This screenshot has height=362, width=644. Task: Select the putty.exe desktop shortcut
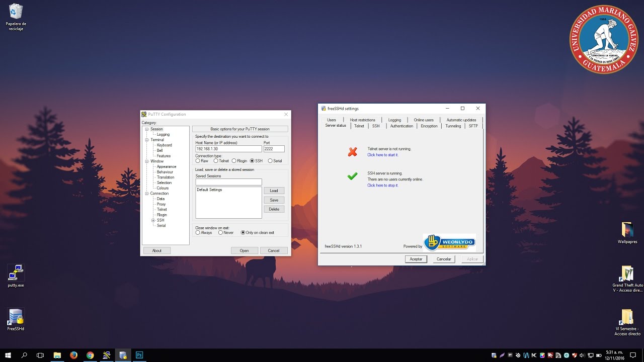(16, 276)
